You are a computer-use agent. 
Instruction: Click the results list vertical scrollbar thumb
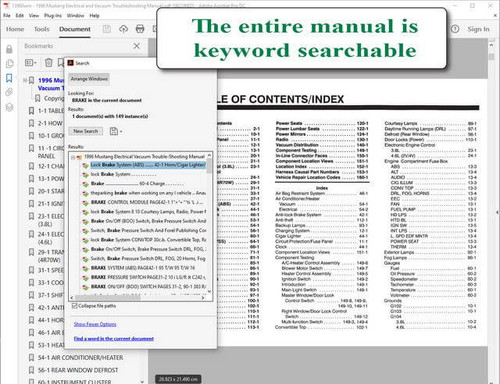point(209,166)
